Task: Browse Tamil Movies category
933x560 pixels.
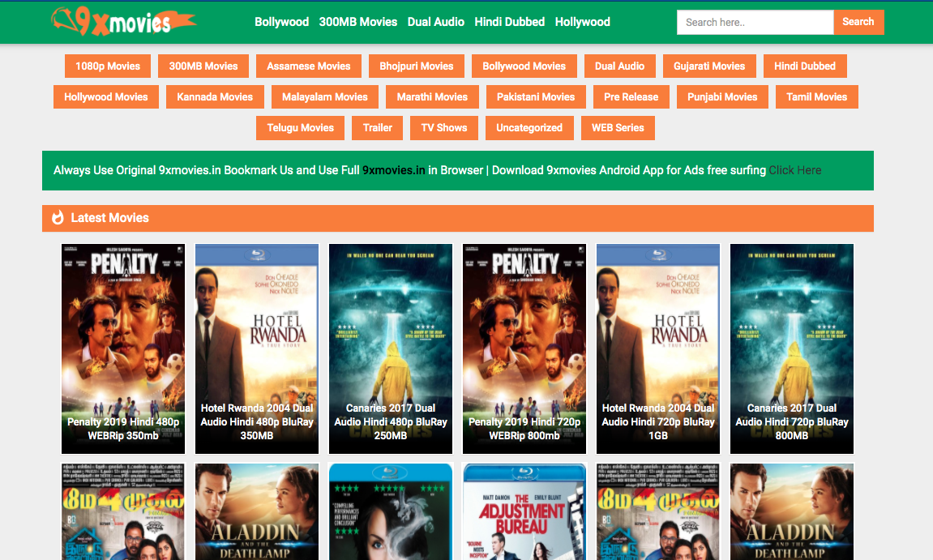Action: [816, 97]
